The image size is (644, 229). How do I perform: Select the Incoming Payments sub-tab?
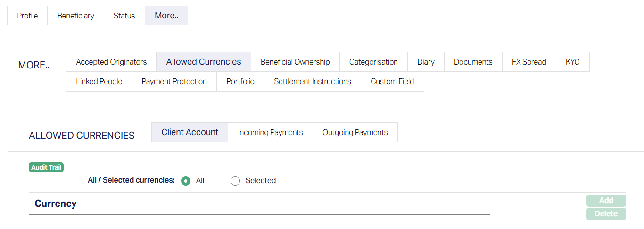pos(270,132)
